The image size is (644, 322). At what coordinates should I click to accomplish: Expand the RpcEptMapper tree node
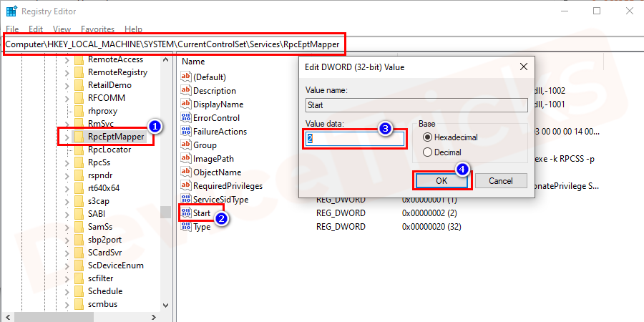[67, 137]
